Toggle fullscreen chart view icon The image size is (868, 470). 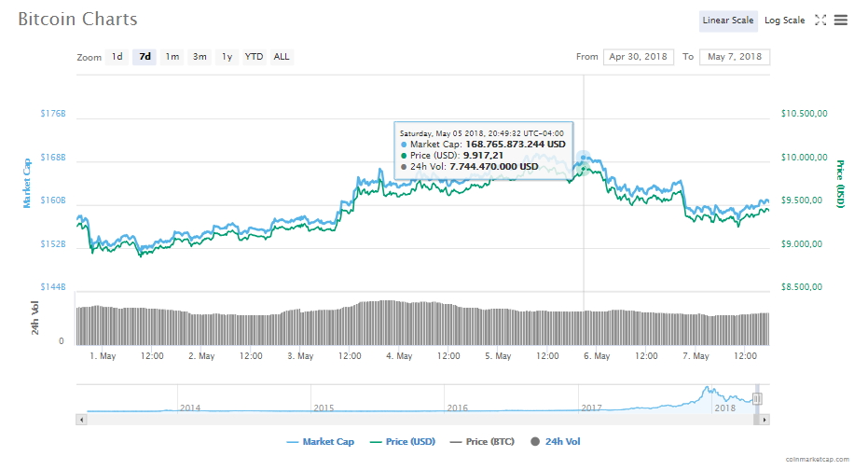(x=820, y=21)
